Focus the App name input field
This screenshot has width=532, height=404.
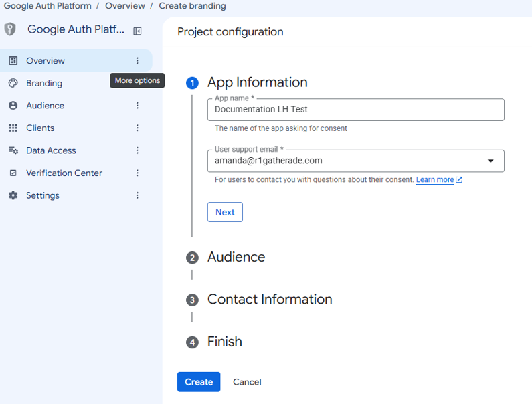pos(356,110)
